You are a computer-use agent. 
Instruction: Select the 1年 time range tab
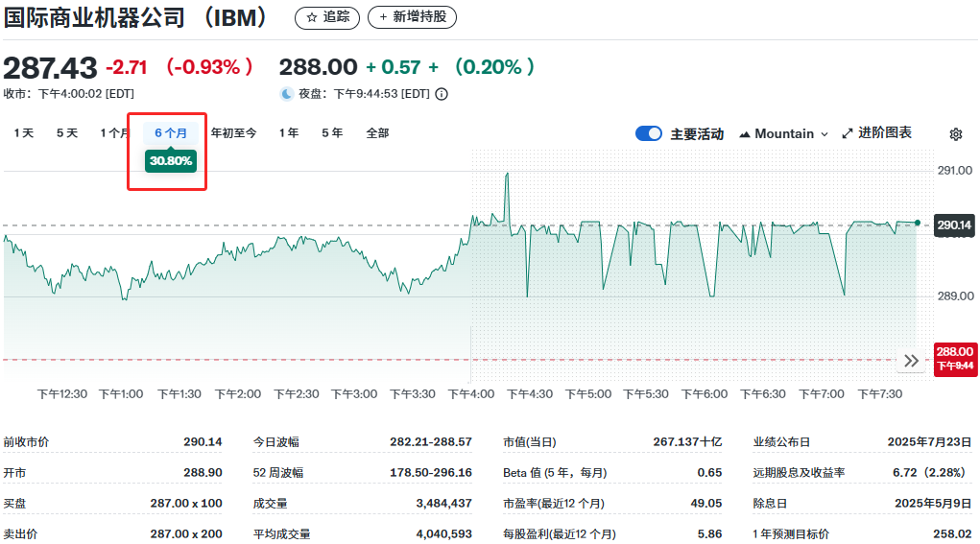pyautogui.click(x=289, y=133)
